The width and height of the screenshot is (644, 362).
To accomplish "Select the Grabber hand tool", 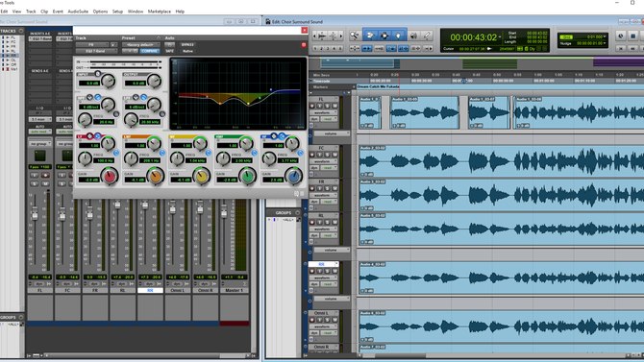I will point(398,36).
